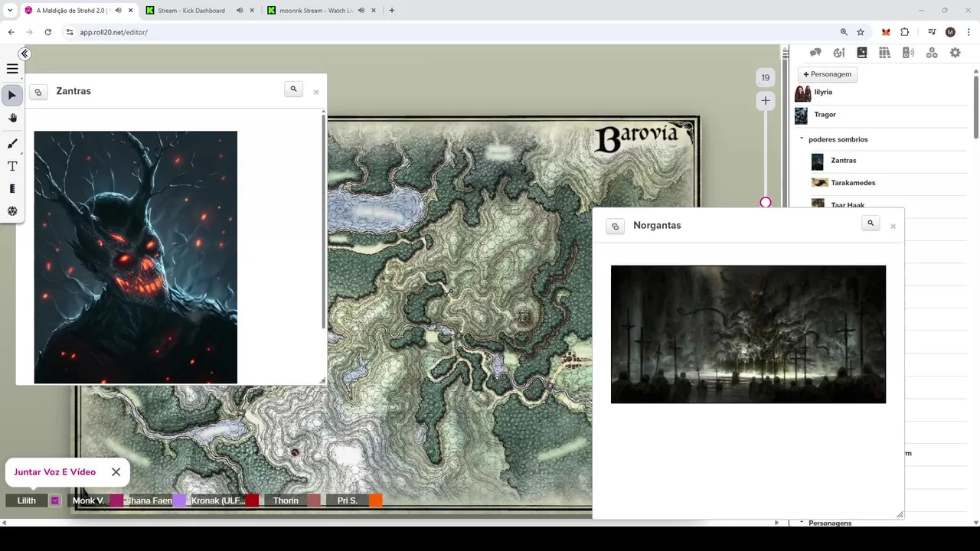Click magnifier button in Zantras window
The image size is (980, 551).
[x=293, y=89]
